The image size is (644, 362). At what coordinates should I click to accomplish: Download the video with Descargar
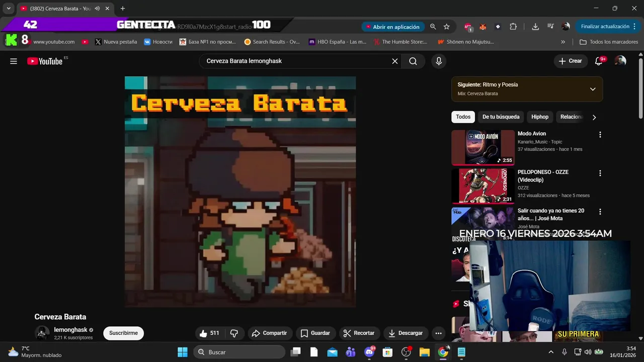pos(406,333)
